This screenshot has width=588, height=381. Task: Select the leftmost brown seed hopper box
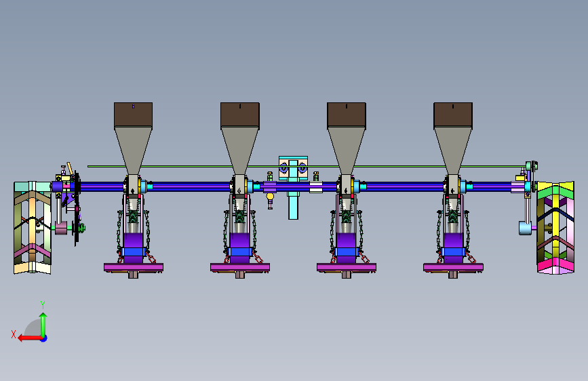coord(133,115)
